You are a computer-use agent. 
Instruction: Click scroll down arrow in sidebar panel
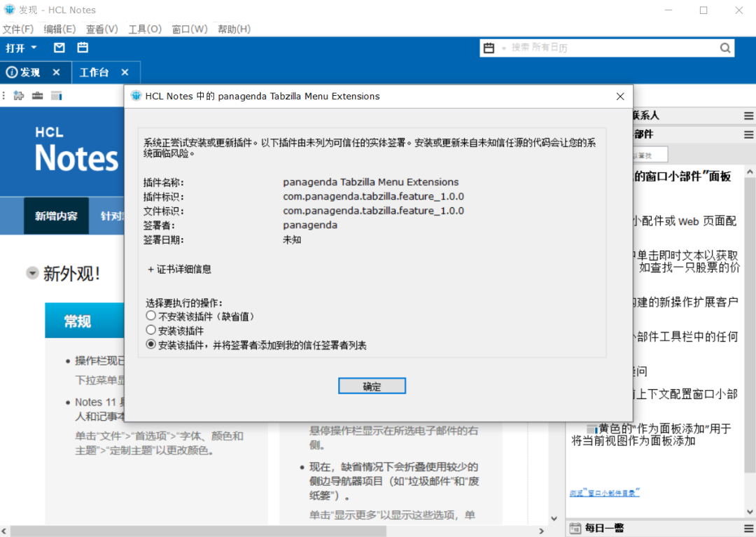[x=749, y=512]
